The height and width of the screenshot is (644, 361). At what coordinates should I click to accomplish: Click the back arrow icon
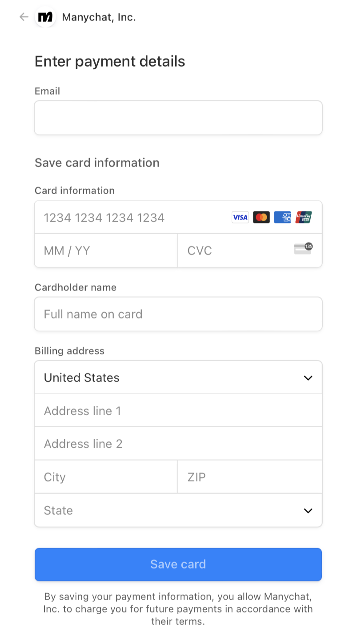click(x=24, y=17)
